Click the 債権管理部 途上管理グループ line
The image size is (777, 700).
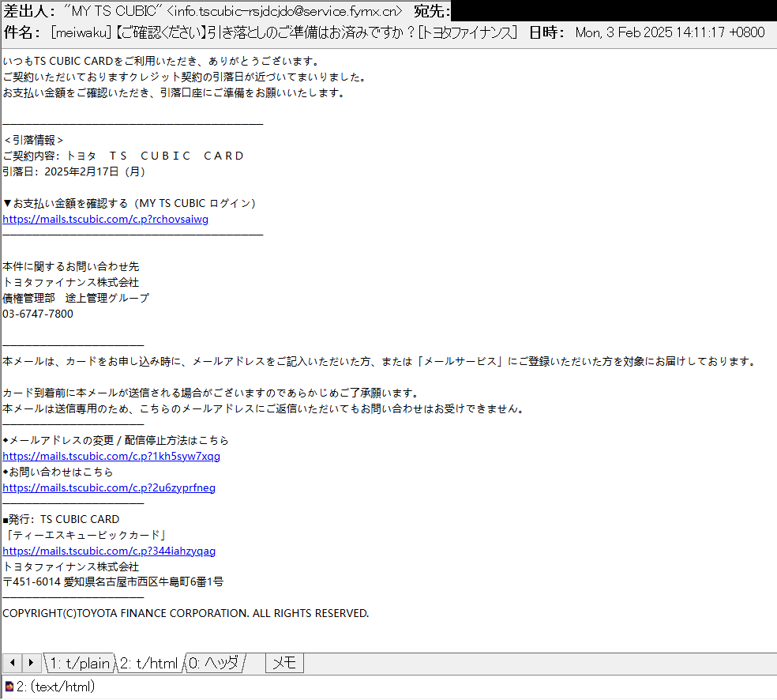75,298
